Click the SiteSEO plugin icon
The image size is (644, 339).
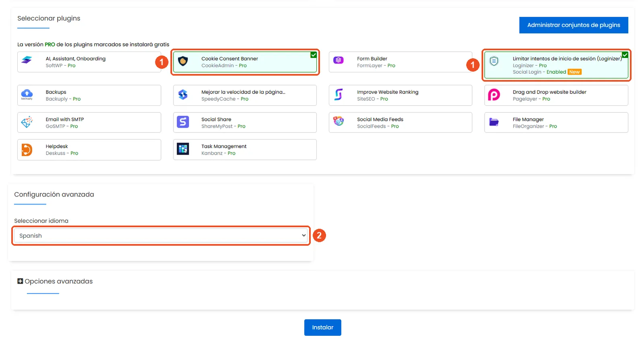[x=339, y=94]
